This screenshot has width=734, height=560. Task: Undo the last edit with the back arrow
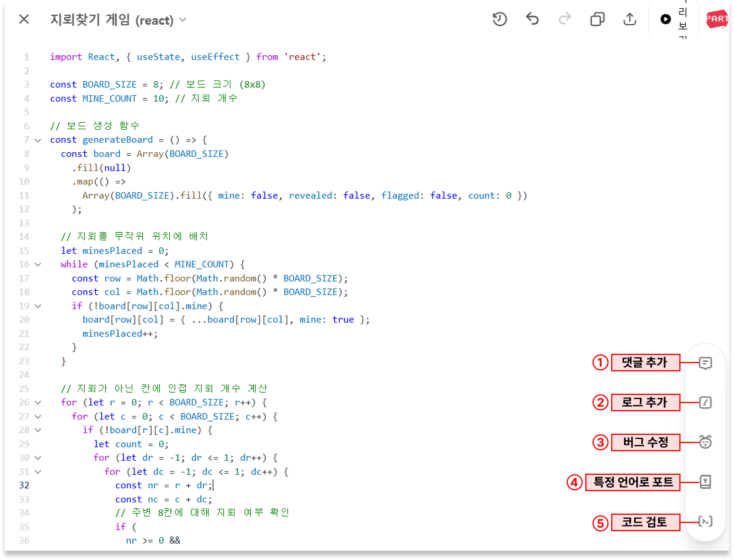(x=532, y=19)
